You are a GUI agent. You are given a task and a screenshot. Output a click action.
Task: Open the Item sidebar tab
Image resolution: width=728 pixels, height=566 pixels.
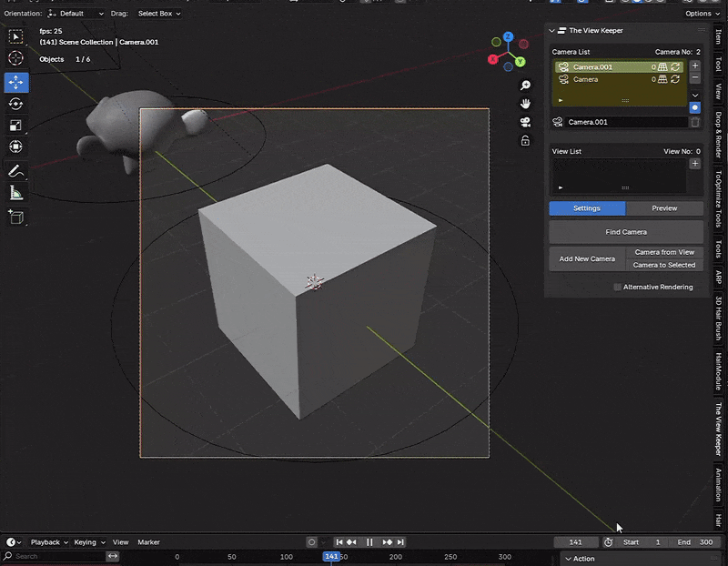point(719,36)
